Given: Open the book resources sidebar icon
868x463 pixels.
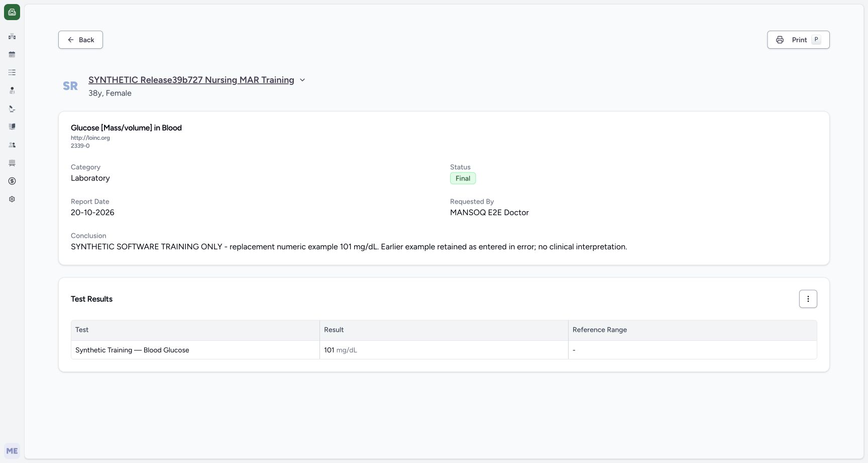Looking at the screenshot, I should [x=12, y=127].
